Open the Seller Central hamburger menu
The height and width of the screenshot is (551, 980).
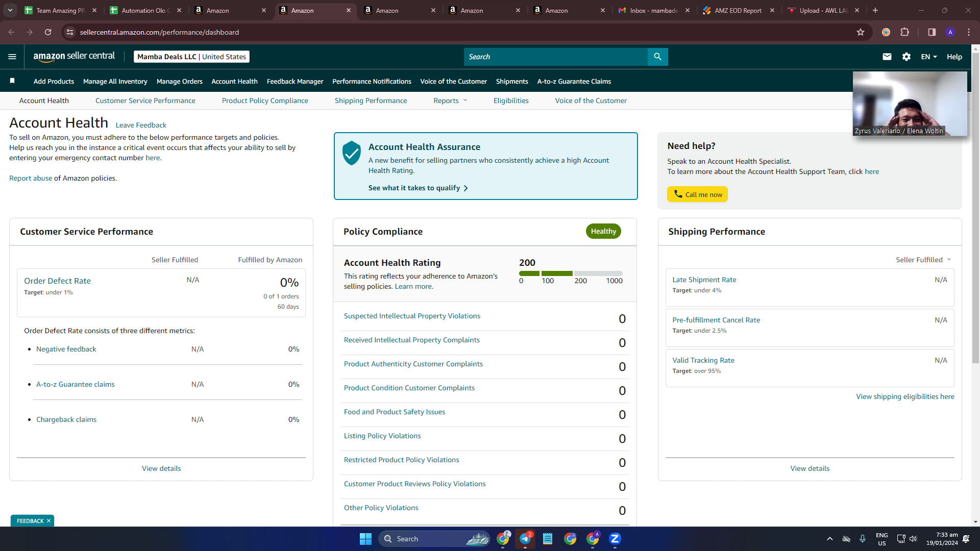(x=12, y=57)
